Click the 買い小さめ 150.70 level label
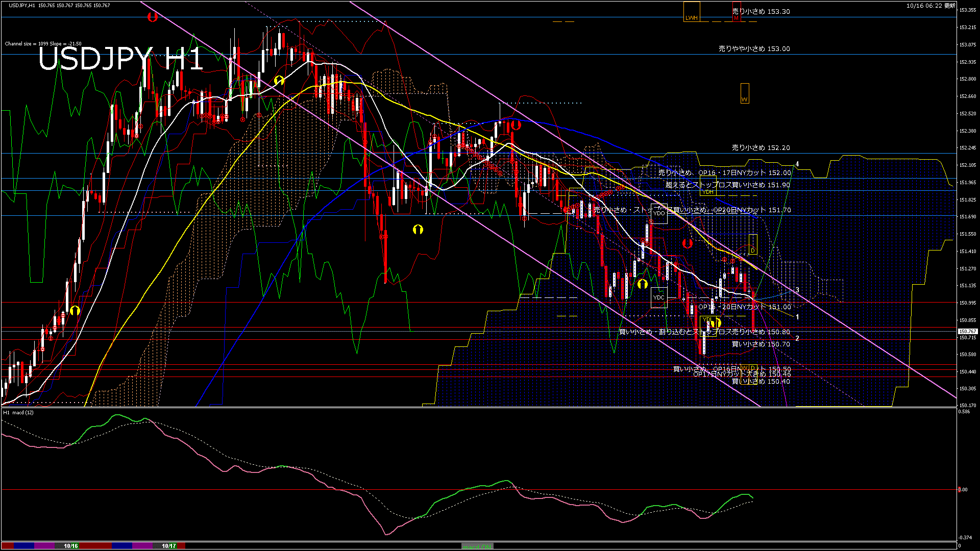The image size is (980, 551). coord(761,344)
